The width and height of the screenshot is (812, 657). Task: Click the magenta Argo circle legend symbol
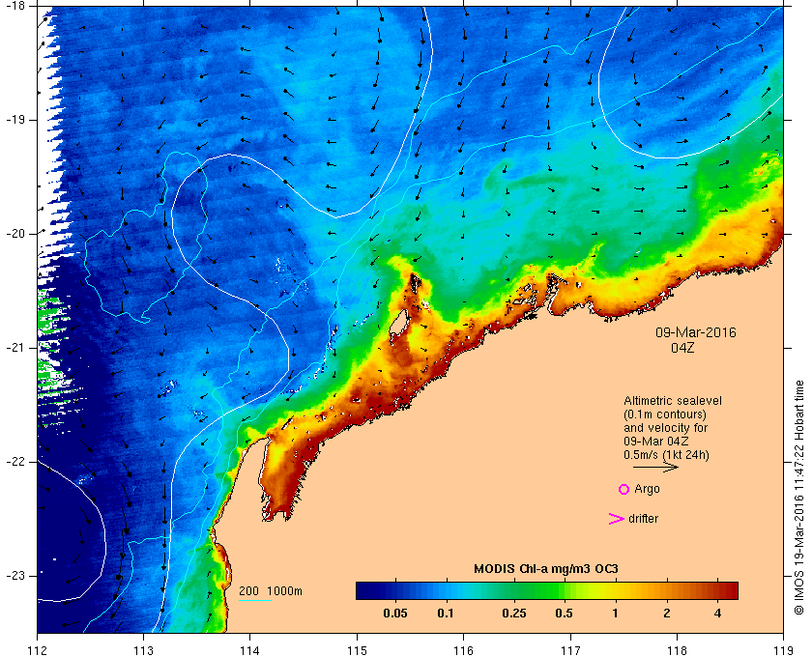pyautogui.click(x=624, y=489)
